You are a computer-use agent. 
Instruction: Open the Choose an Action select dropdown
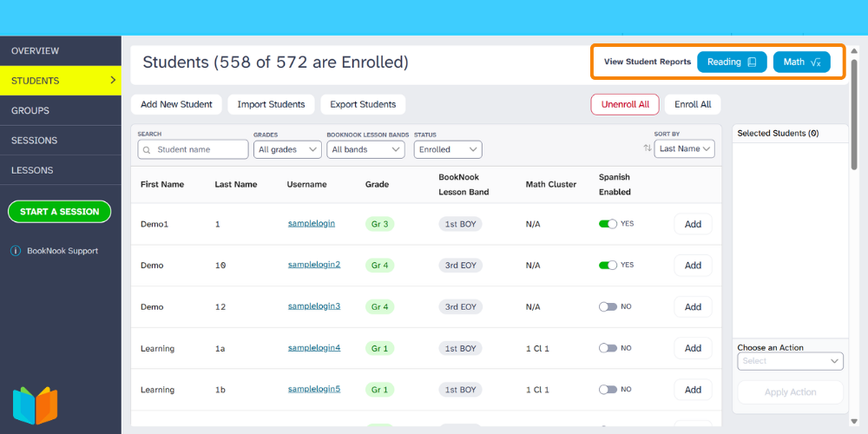tap(790, 361)
